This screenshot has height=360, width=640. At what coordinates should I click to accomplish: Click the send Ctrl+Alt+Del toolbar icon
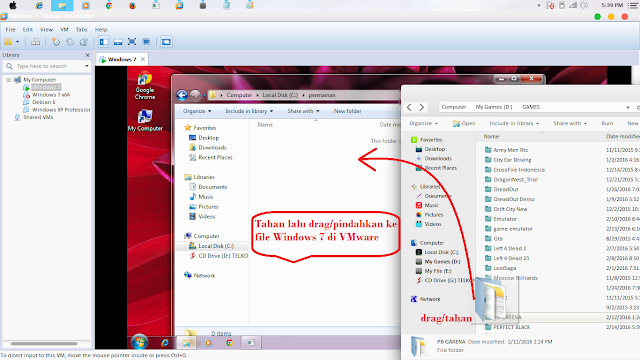(36, 42)
